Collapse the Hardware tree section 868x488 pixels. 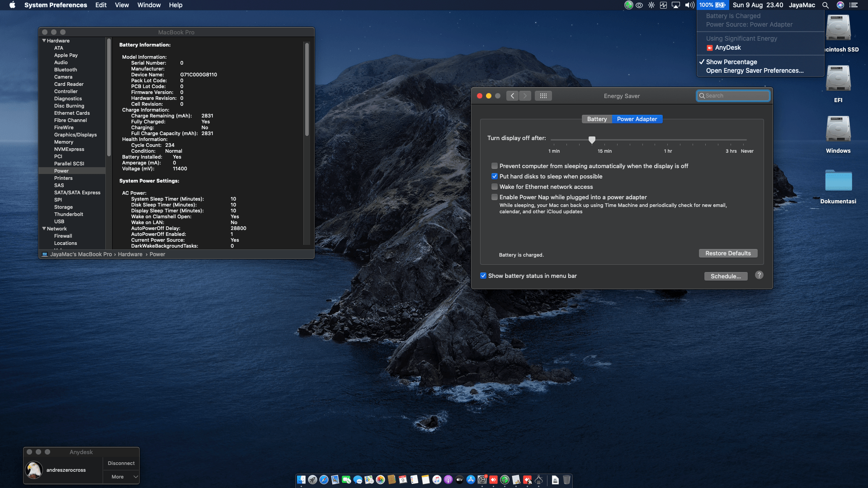[x=44, y=41]
